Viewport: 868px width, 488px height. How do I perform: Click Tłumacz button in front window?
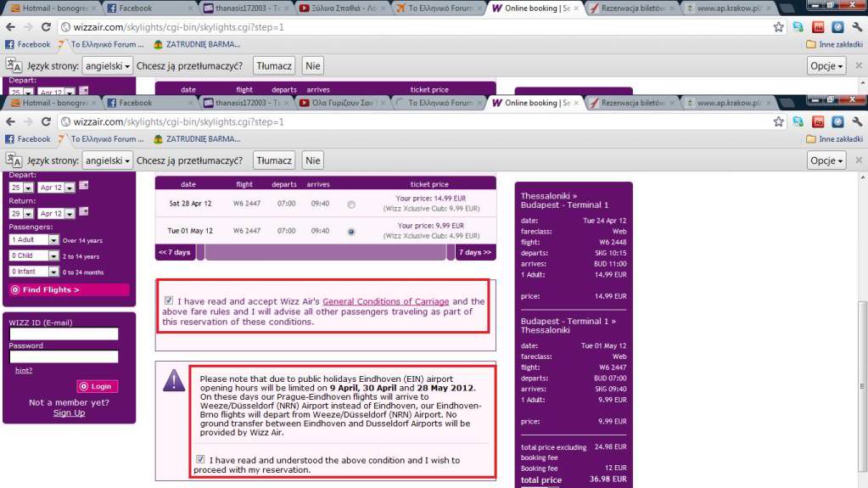pos(274,160)
